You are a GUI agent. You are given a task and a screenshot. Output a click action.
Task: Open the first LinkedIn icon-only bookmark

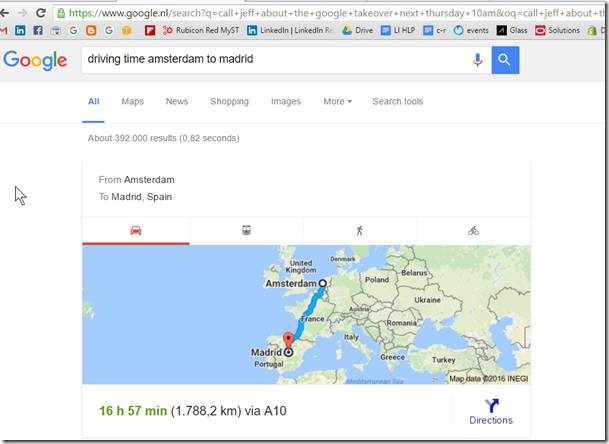click(x=20, y=30)
